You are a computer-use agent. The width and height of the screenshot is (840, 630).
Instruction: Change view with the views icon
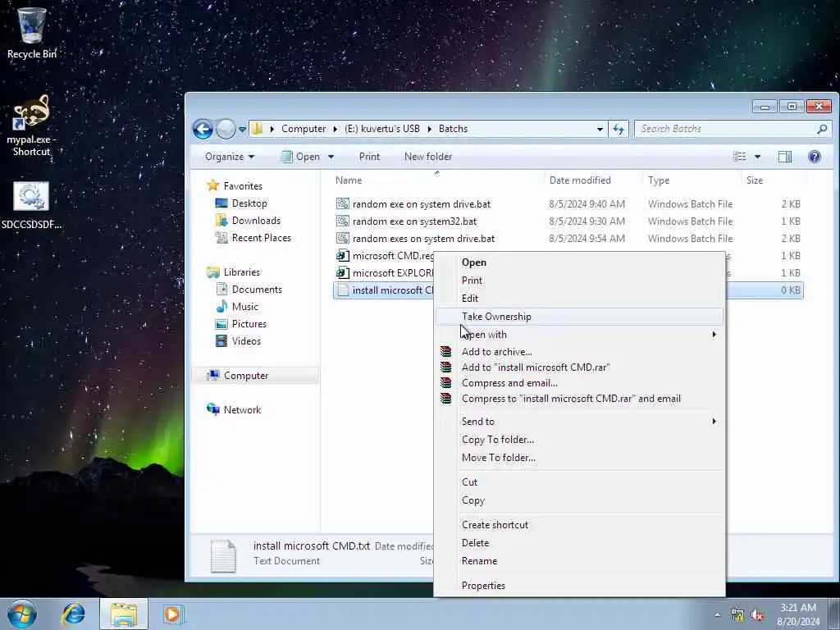point(740,157)
